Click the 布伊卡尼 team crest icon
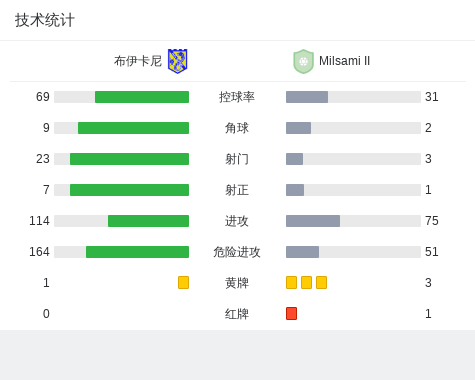The height and width of the screenshot is (380, 475). click(x=177, y=61)
